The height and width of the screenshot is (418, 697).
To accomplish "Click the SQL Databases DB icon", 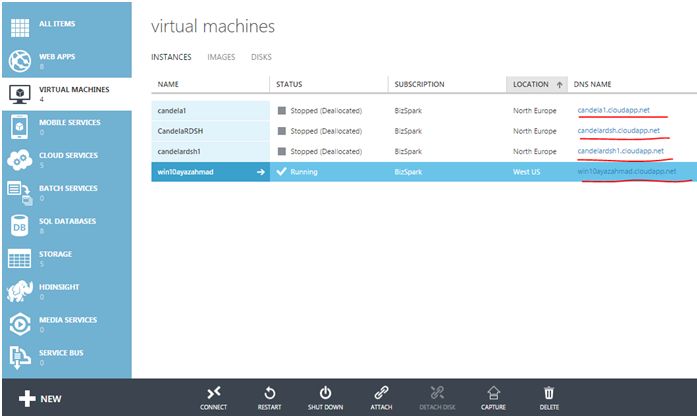I will tap(20, 226).
